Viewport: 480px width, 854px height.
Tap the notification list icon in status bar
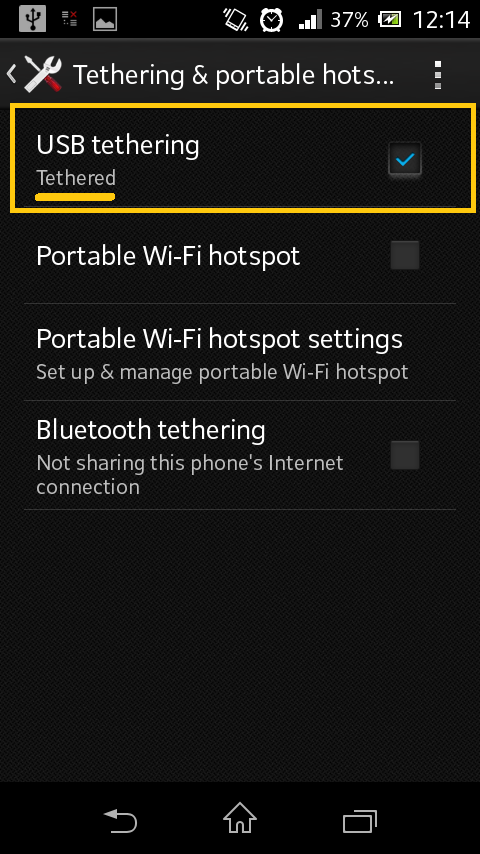tap(69, 20)
